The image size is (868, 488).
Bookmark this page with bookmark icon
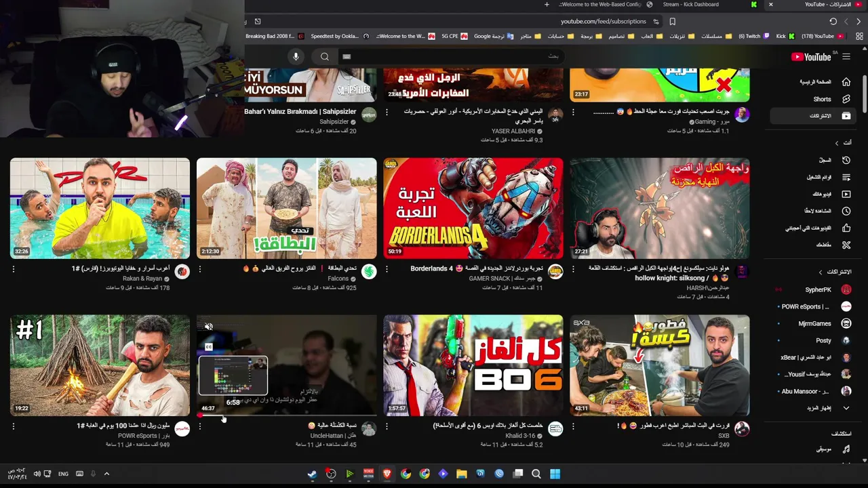[672, 22]
